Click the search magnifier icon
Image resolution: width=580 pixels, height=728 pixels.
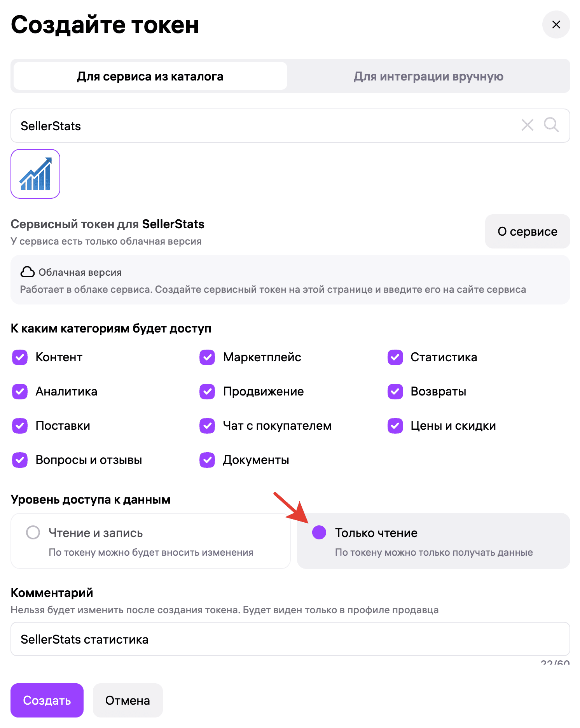(x=551, y=126)
